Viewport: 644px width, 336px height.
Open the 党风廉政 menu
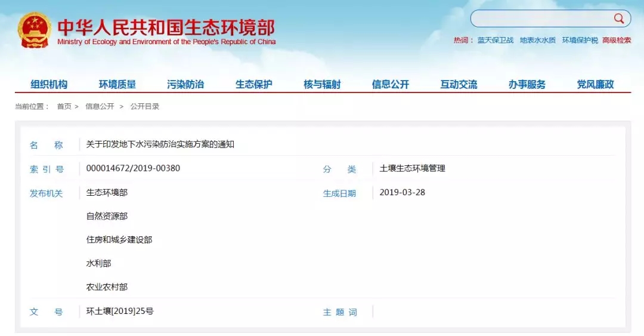coord(595,84)
